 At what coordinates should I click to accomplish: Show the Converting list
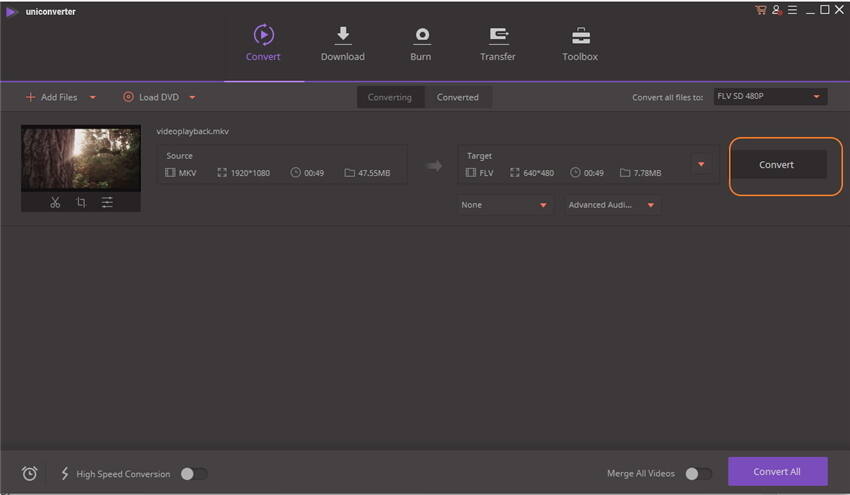[390, 97]
